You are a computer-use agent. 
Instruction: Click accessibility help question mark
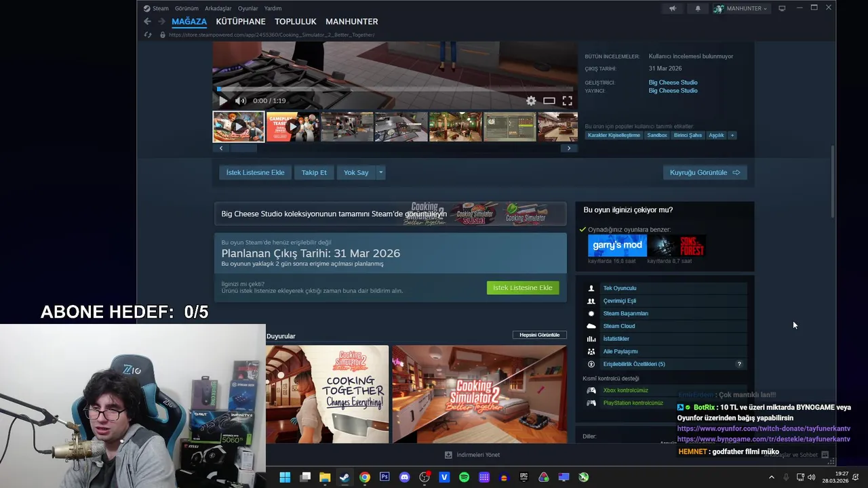[x=739, y=364]
